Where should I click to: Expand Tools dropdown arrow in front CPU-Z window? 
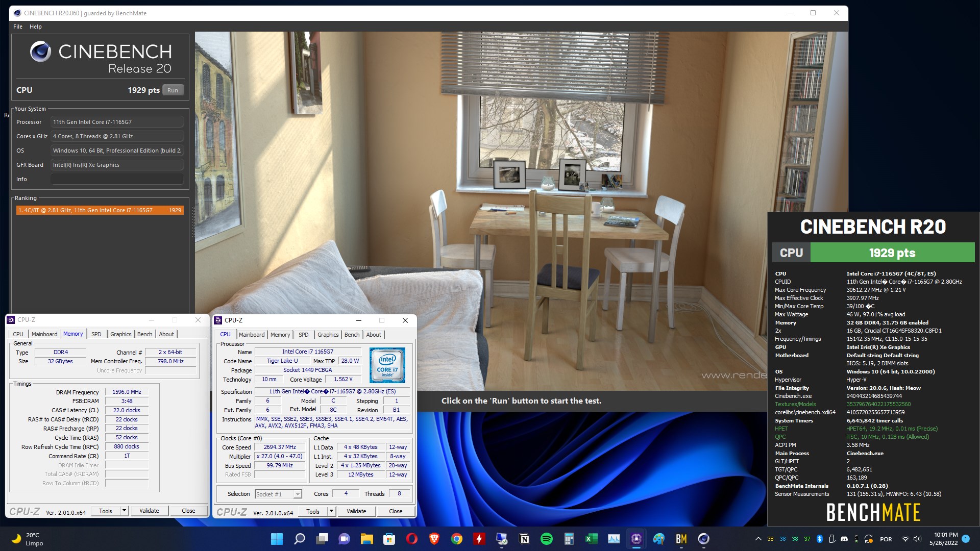(x=331, y=511)
